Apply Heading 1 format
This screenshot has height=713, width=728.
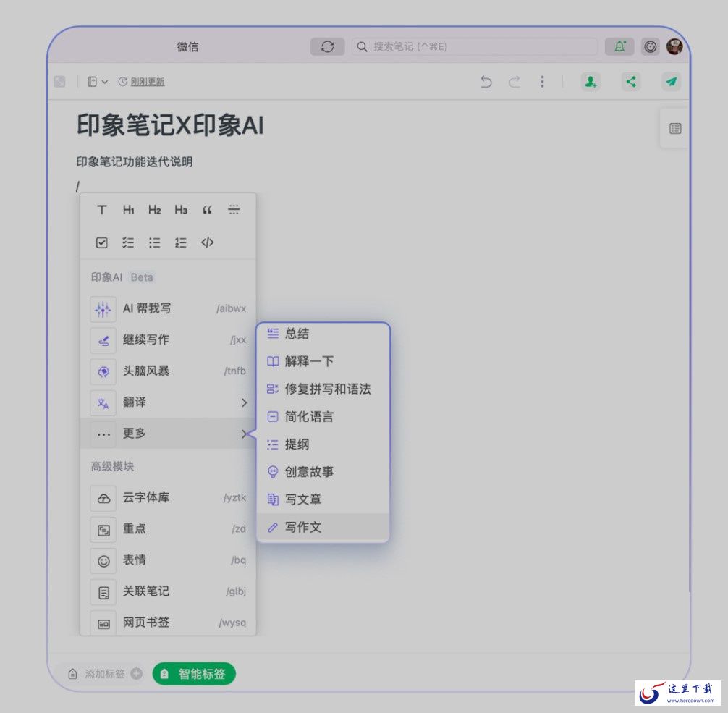click(128, 210)
